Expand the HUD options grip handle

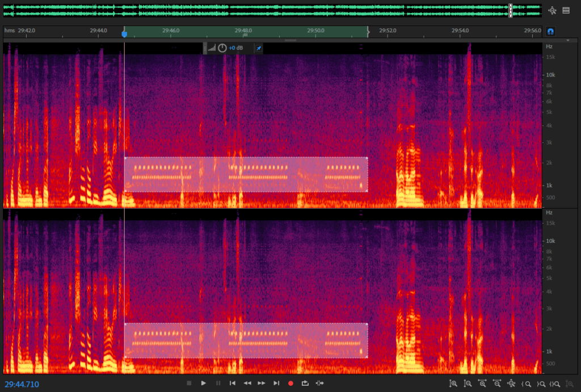(x=205, y=48)
